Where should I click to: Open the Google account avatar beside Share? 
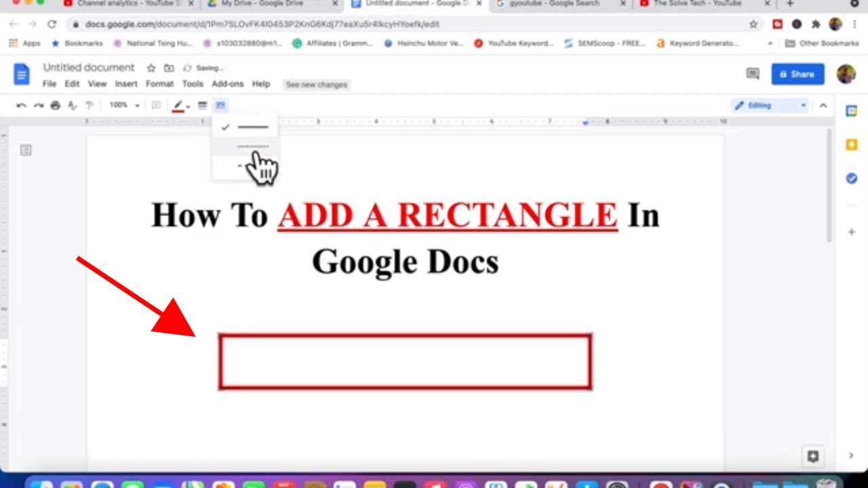[846, 74]
